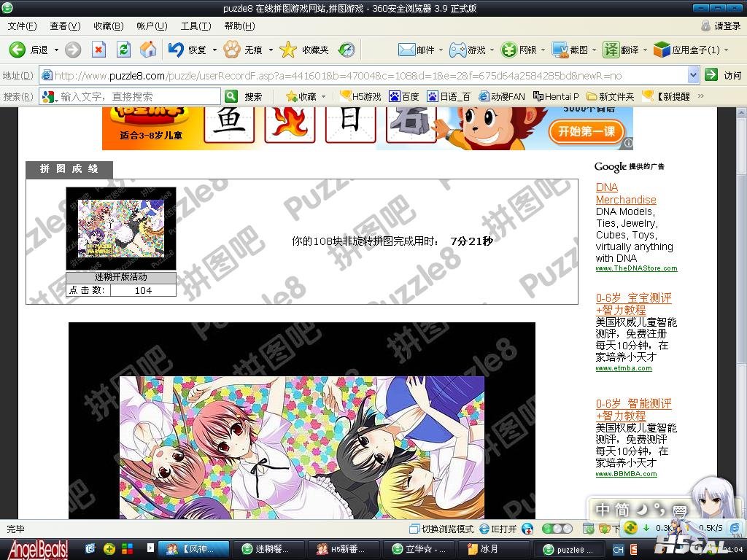Image resolution: width=747 pixels, height=560 pixels.
Task: Click the grey Forward arrow button
Action: [x=73, y=50]
